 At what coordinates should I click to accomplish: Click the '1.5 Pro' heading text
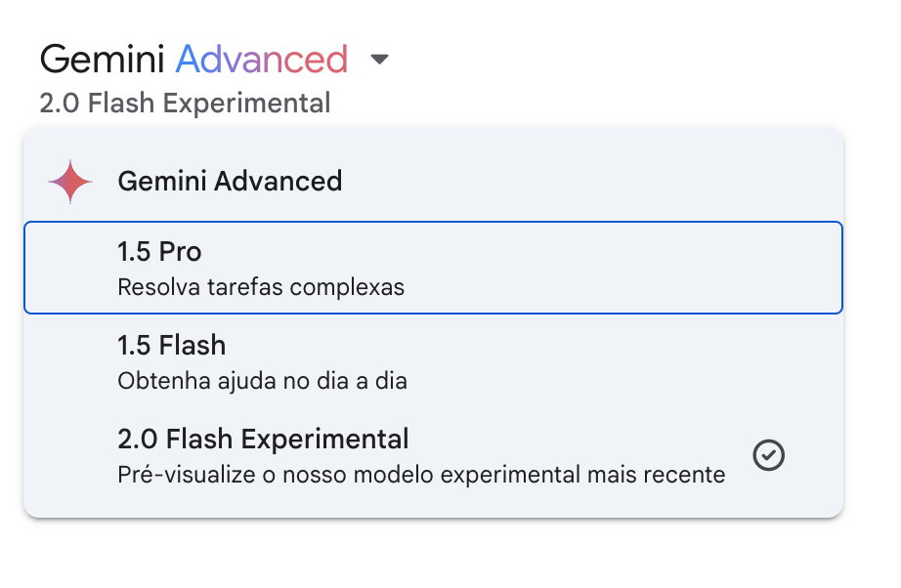click(159, 251)
